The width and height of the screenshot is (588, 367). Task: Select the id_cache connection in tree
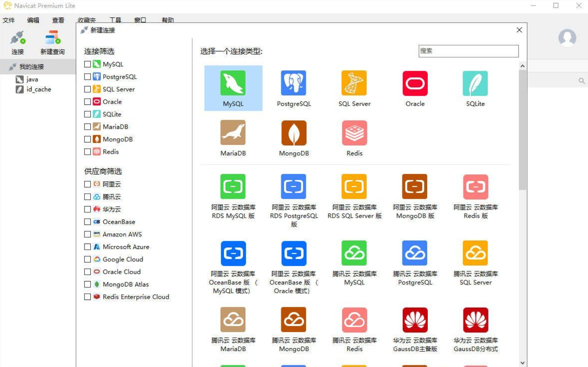(x=38, y=89)
